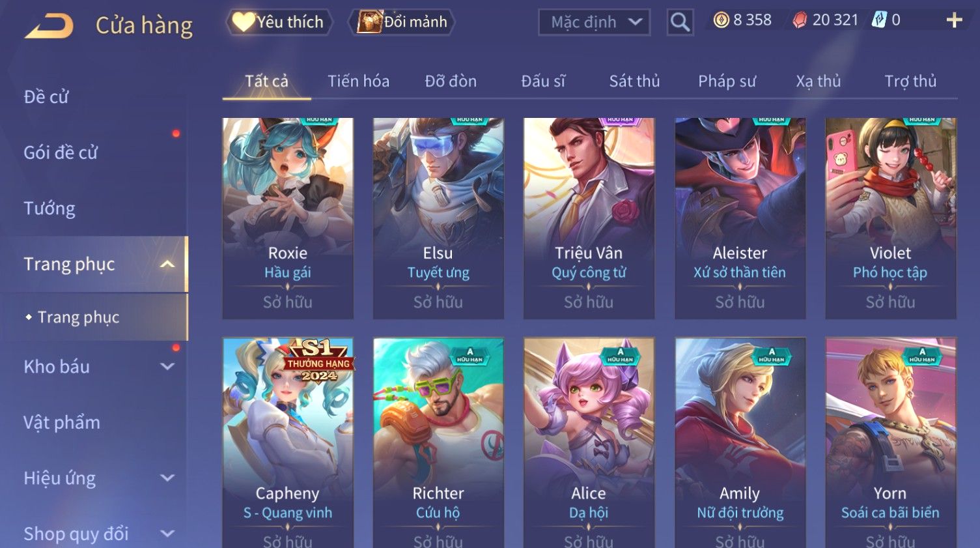Open the search magnifier icon
Viewport: 980px width, 548px height.
click(x=680, y=22)
